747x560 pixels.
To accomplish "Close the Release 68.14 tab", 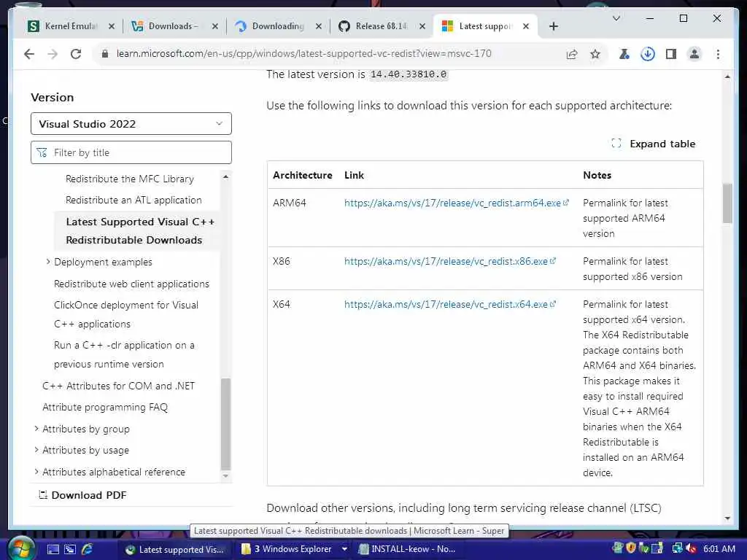I will (422, 26).
